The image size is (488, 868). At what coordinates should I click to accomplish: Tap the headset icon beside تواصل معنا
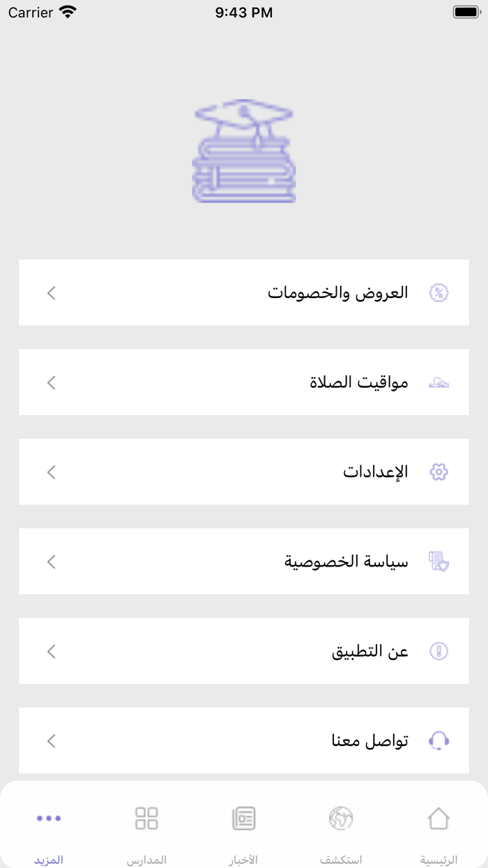pyautogui.click(x=439, y=741)
